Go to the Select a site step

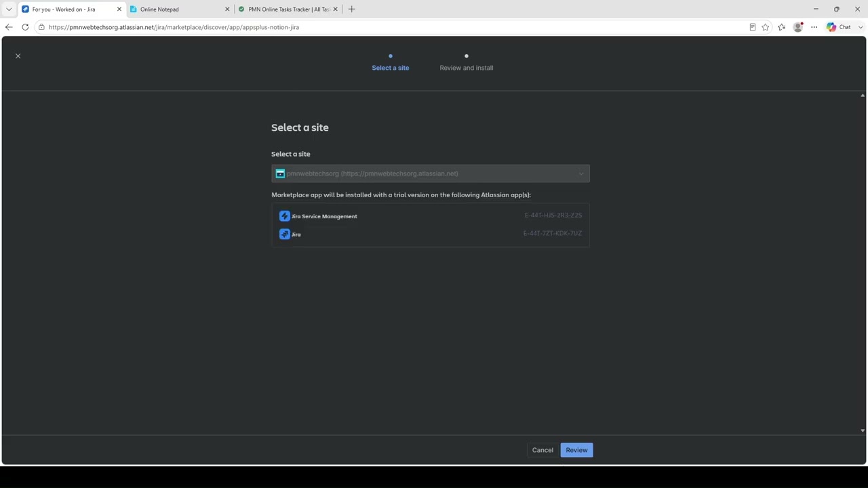(x=391, y=68)
